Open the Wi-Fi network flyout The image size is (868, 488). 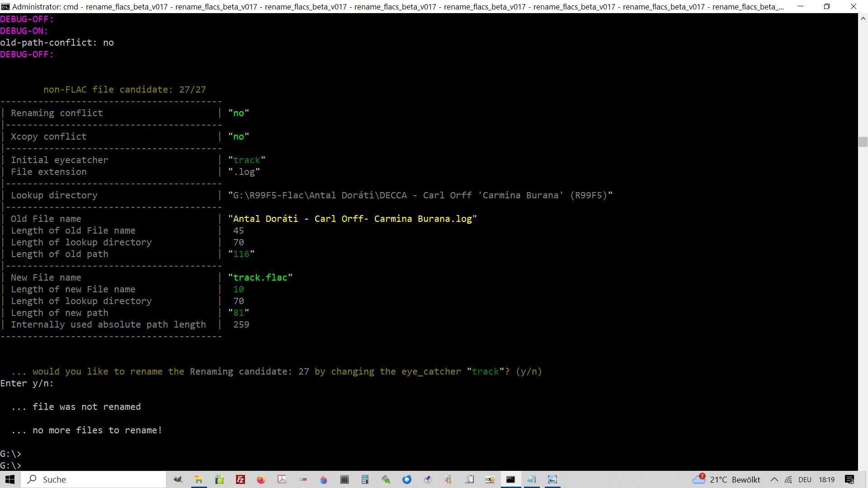(x=788, y=479)
